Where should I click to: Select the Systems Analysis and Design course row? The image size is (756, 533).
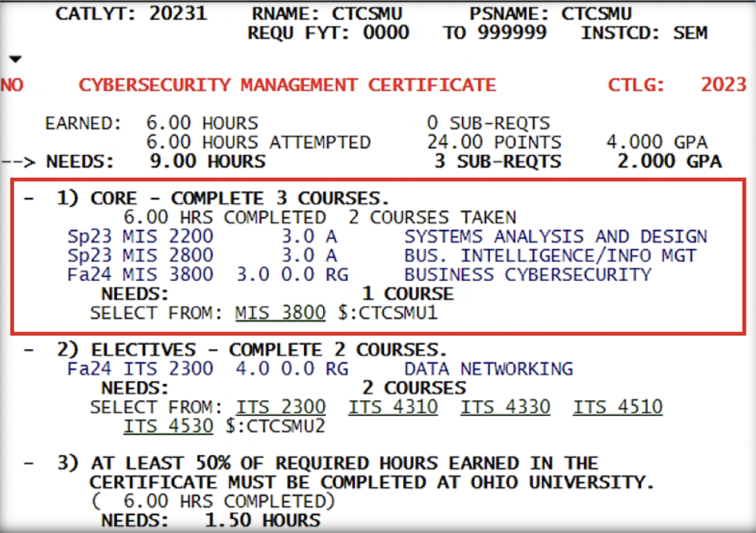pos(385,237)
